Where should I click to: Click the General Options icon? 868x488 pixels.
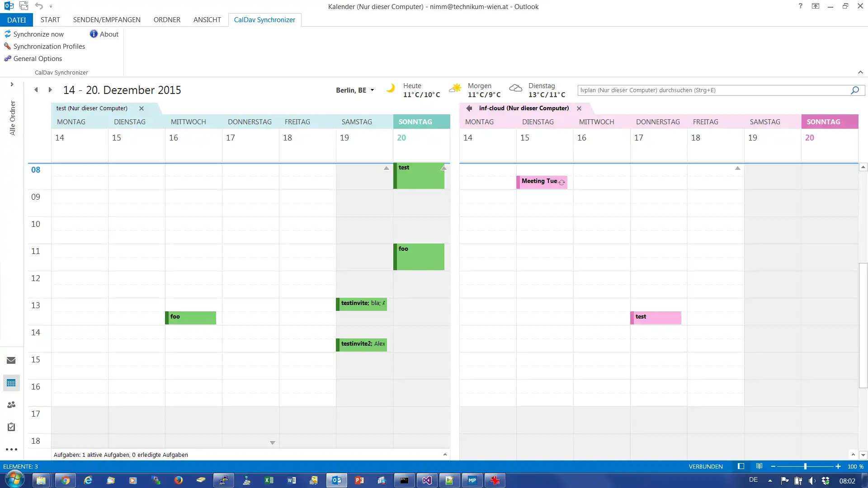pos(8,58)
